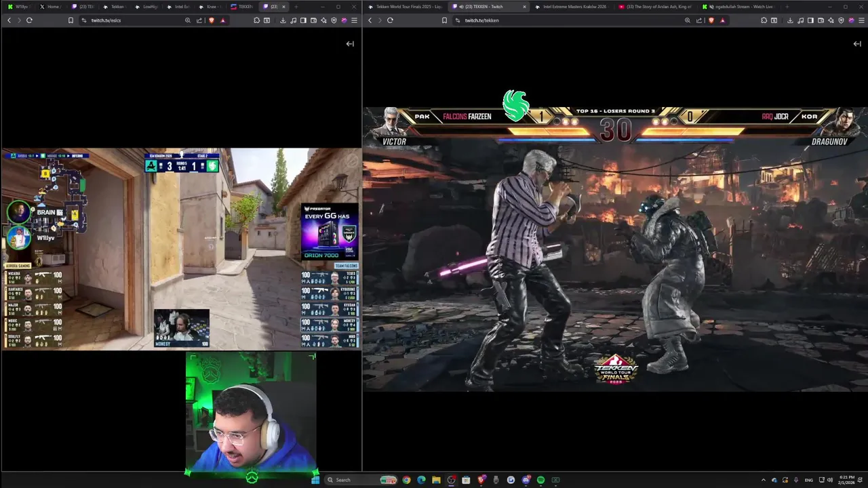Open profile avatar in the tekken window
This screenshot has width=868, height=488.
click(x=851, y=20)
